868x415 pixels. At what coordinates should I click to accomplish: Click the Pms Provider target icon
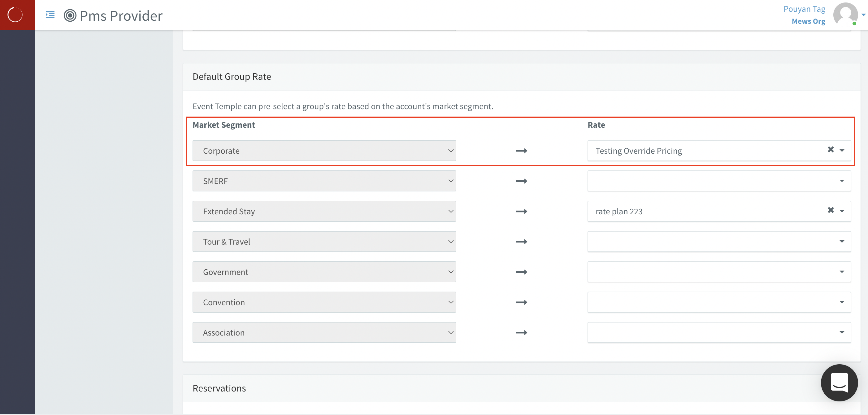[x=70, y=15]
